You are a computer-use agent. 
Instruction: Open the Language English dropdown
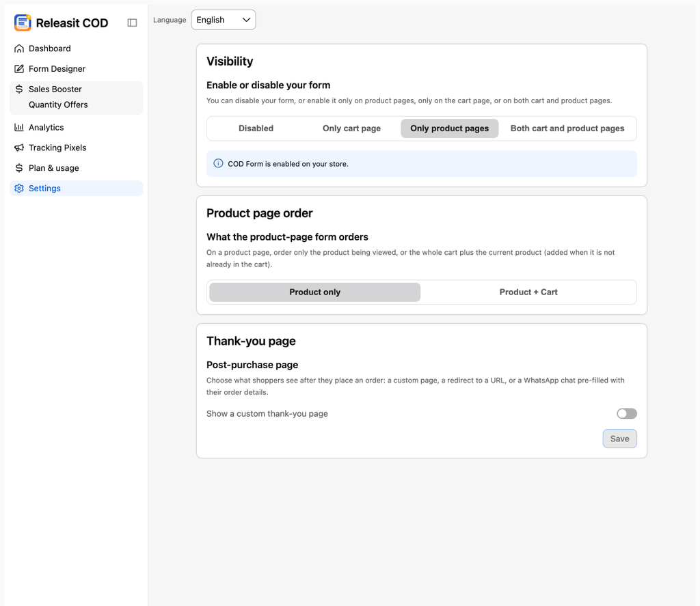click(224, 20)
